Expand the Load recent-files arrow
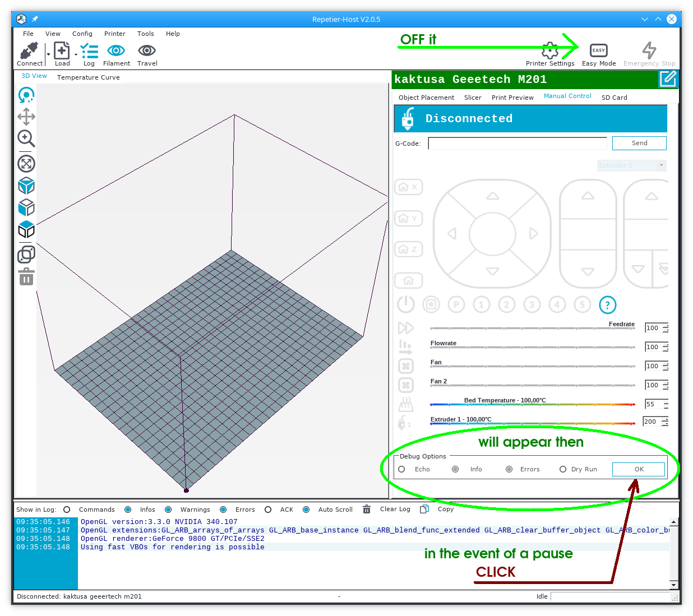Image resolution: width=693 pixels, height=616 pixels. click(x=76, y=54)
